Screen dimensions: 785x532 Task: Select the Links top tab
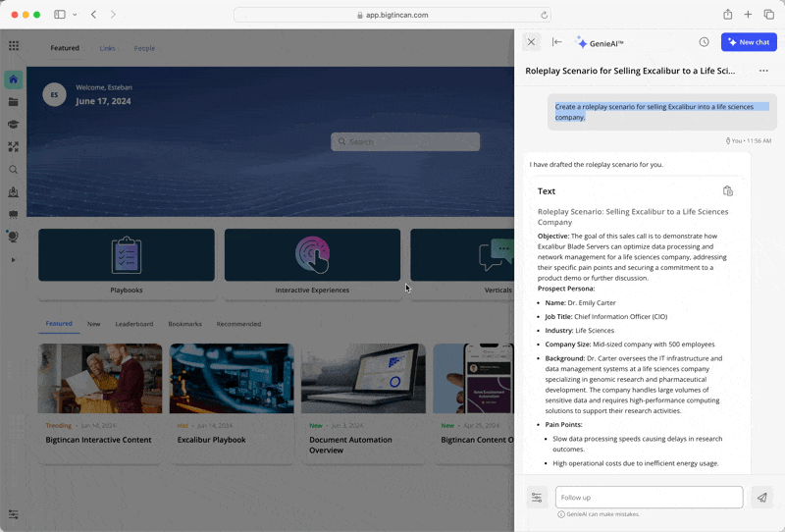(x=107, y=48)
